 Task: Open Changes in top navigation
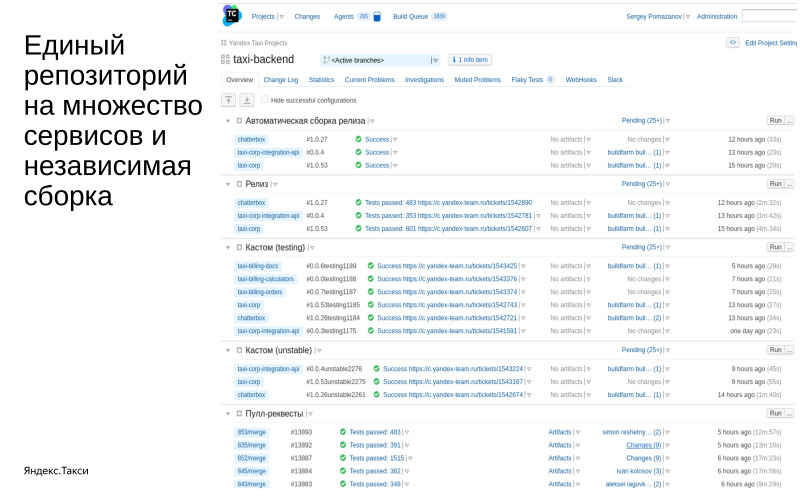pos(307,17)
